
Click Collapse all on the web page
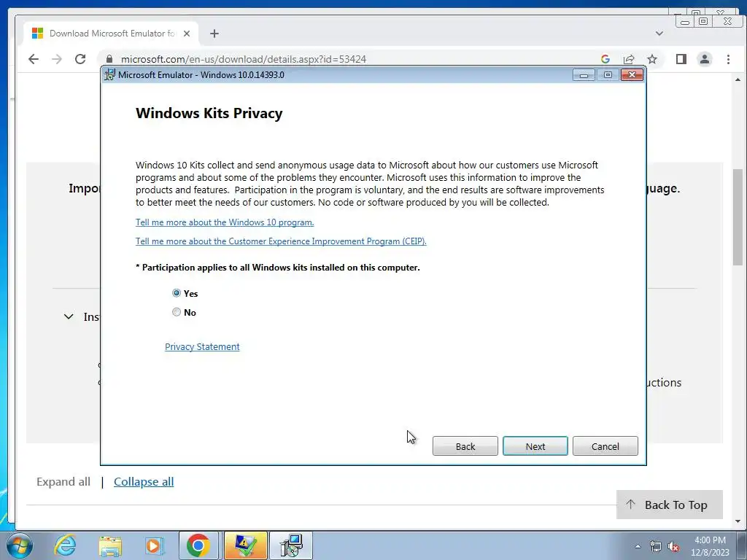coord(144,481)
